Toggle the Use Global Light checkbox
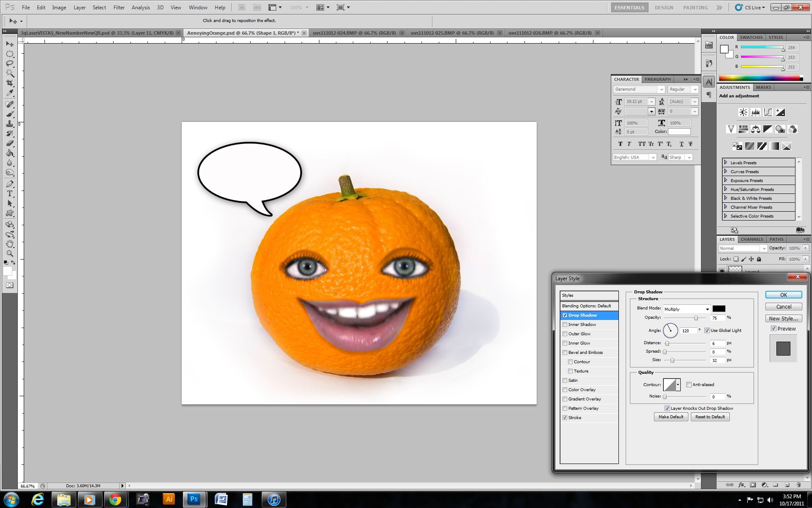 [x=707, y=331]
